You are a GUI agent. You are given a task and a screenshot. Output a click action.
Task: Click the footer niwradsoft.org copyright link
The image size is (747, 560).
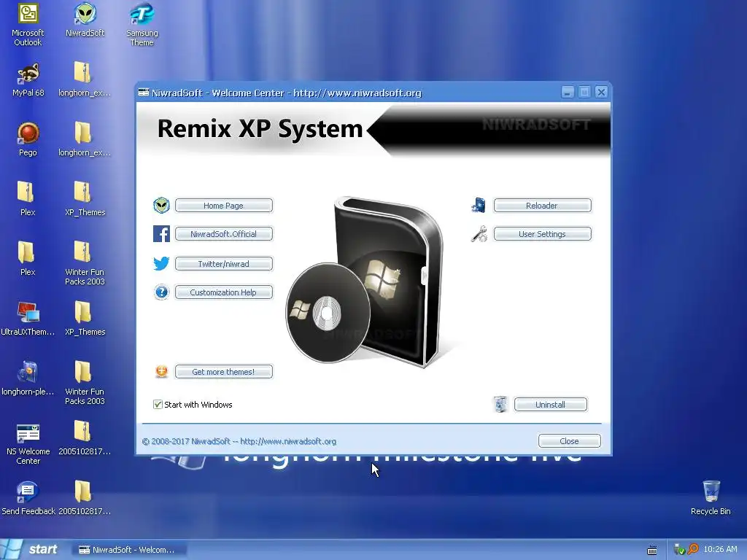(239, 441)
